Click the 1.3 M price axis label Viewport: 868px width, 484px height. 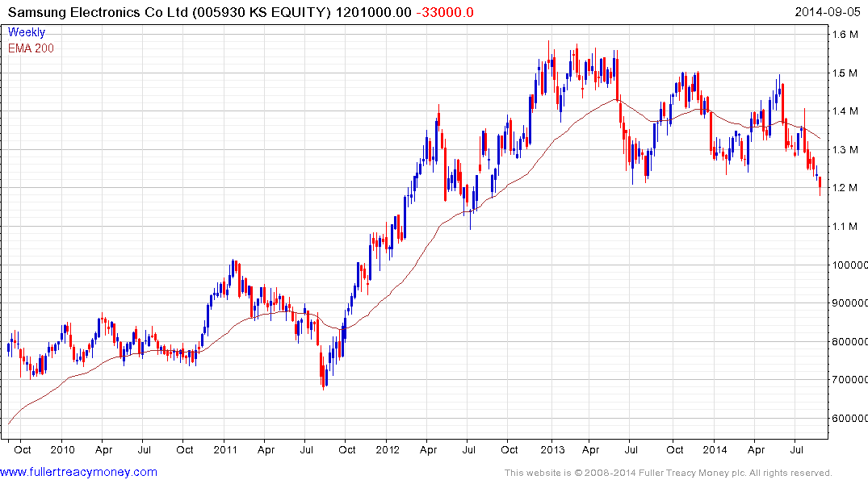point(845,150)
